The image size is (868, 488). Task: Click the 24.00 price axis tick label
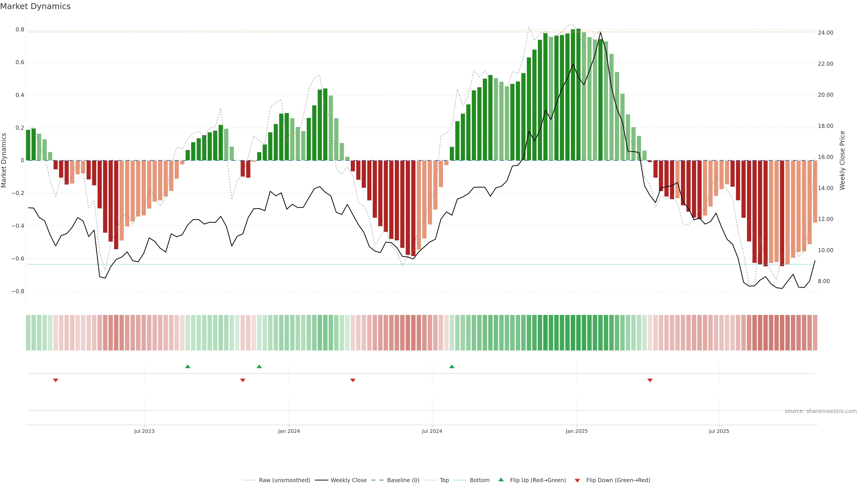pyautogui.click(x=826, y=33)
